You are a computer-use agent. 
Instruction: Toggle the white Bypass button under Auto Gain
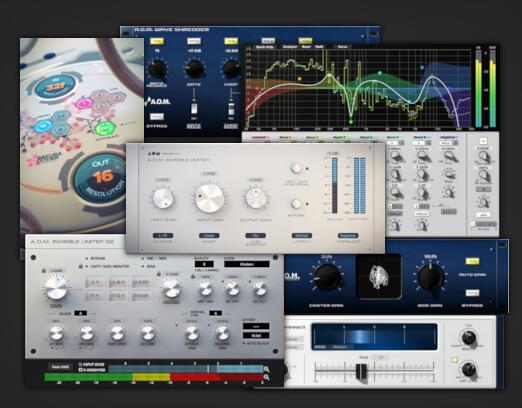[472, 293]
